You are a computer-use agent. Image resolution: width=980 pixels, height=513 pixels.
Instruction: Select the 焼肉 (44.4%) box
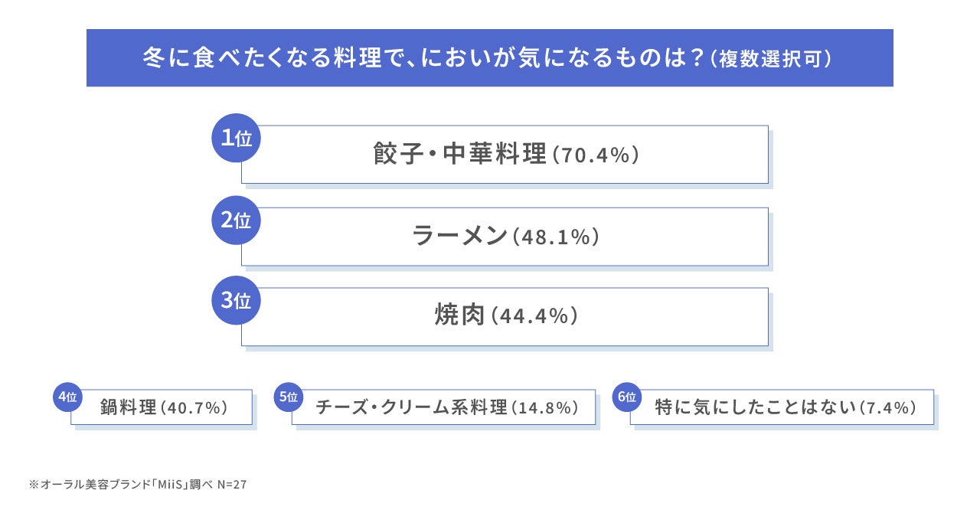(x=505, y=316)
